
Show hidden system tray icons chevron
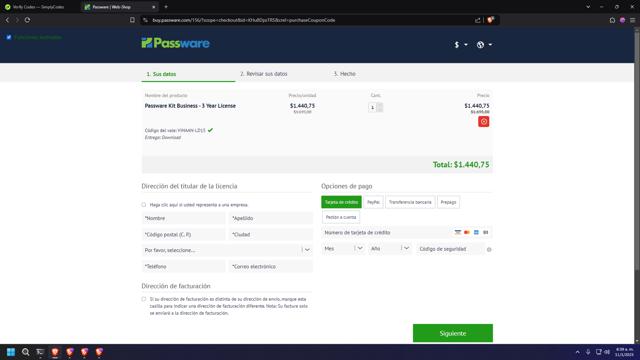[577, 352]
